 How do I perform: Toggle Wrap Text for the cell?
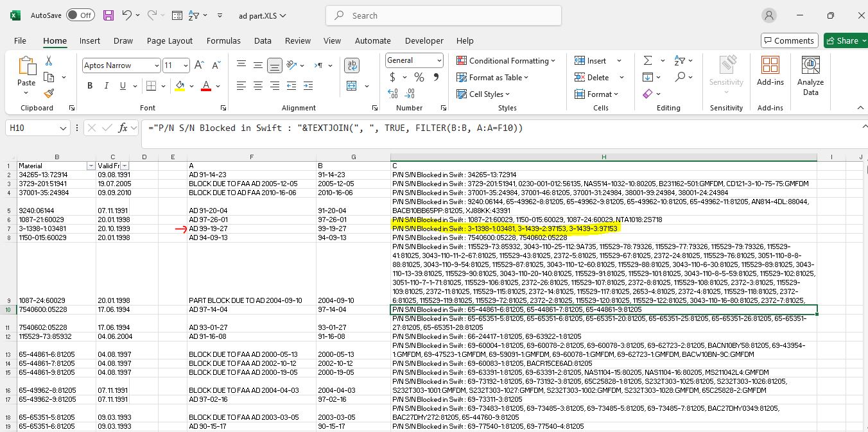click(x=352, y=65)
